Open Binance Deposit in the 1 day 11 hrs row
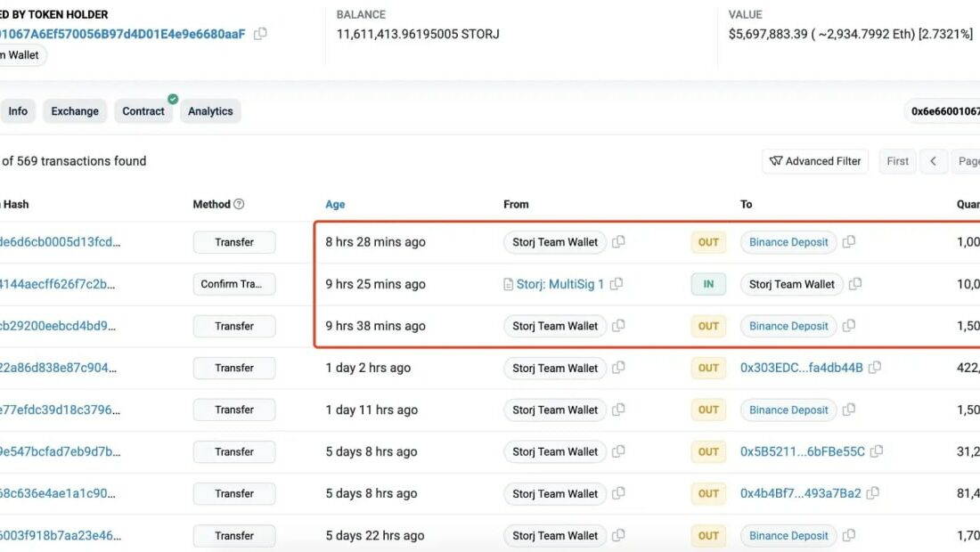Viewport: 980px width, 552px height. click(788, 410)
